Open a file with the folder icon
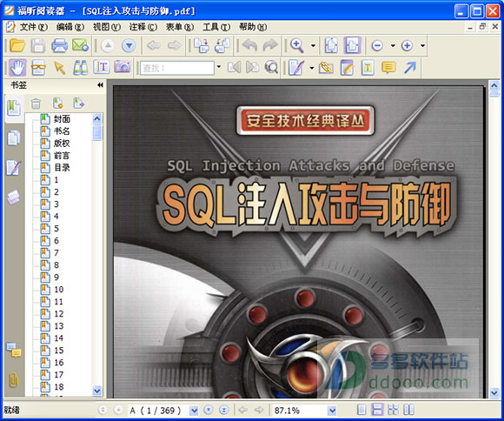This screenshot has height=421, width=504. [x=17, y=45]
